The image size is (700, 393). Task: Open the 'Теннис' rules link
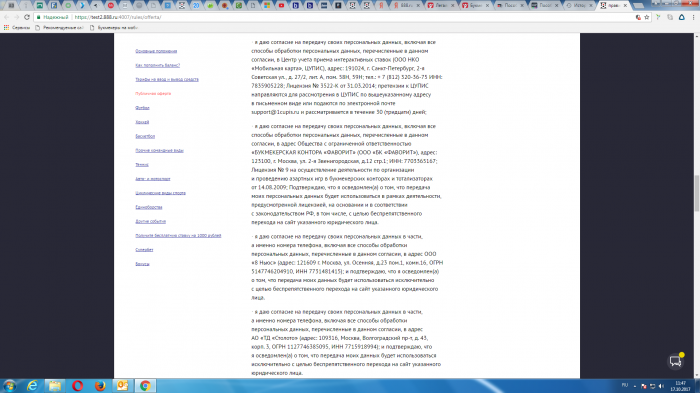point(142,164)
